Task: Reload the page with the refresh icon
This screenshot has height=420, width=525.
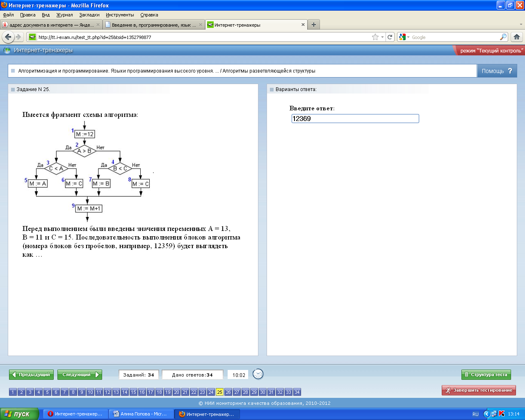Action: (390, 37)
